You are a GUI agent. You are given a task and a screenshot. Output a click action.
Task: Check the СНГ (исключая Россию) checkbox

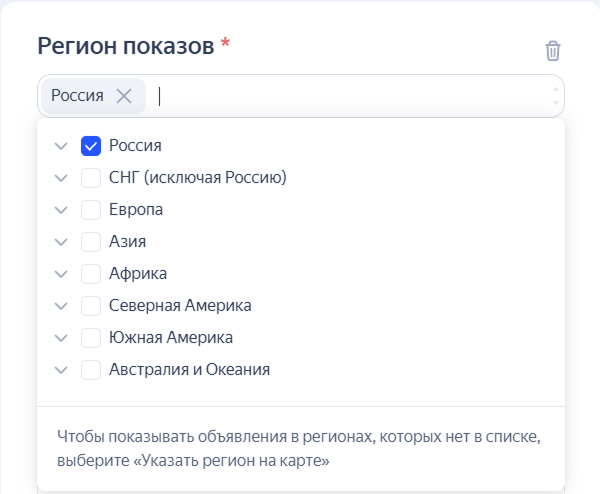click(91, 178)
